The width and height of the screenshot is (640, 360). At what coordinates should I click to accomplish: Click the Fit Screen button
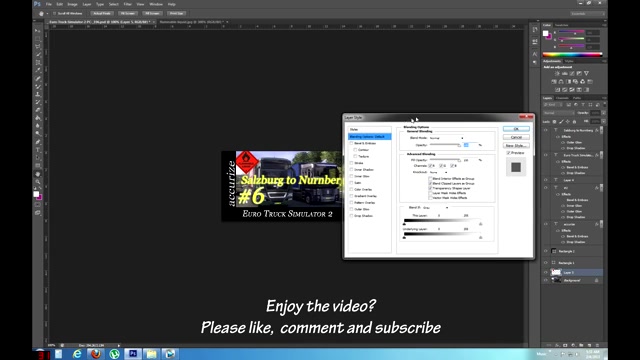(128, 13)
